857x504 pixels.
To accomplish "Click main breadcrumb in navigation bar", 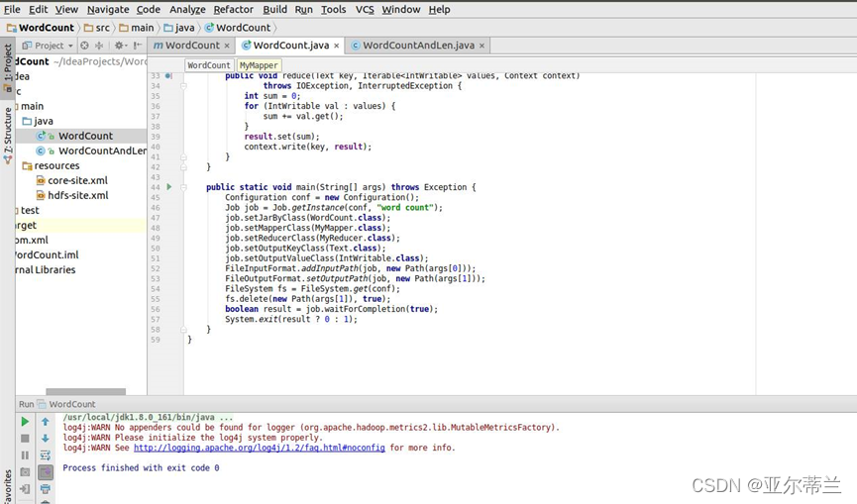I will point(137,28).
